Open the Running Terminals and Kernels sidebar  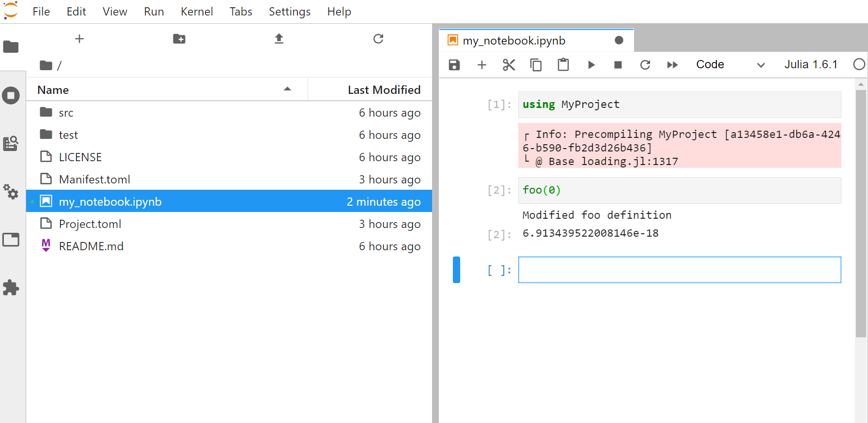tap(11, 95)
